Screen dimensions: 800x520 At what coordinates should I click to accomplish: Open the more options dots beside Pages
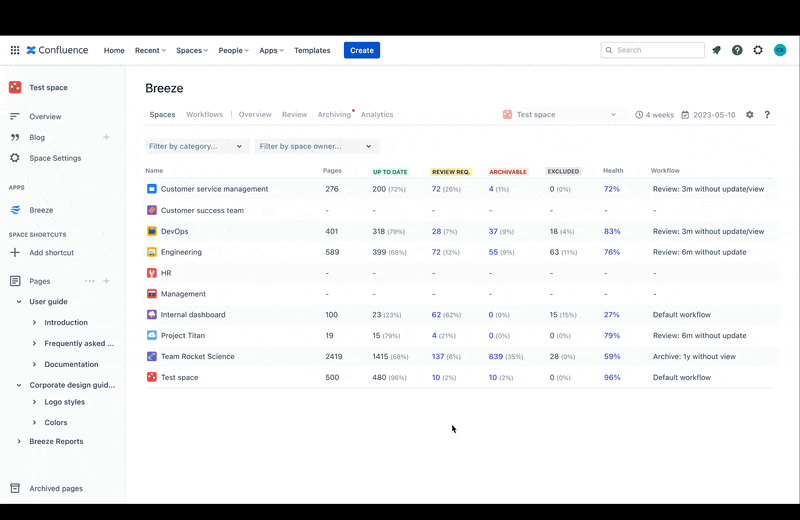click(x=90, y=281)
